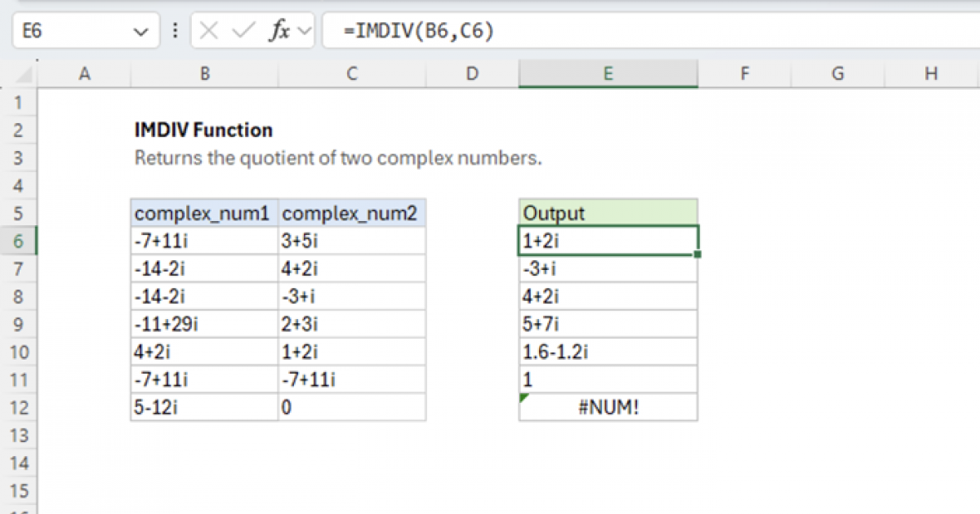Collapse the Name Box dropdown chevron
The height and width of the screenshot is (514, 980).
(143, 31)
